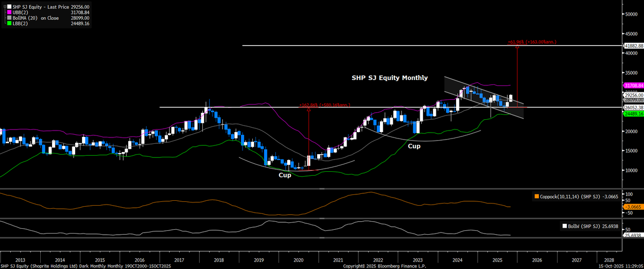Click the Cup label under the 2023 curve
The image size is (644, 269).
tap(414, 146)
